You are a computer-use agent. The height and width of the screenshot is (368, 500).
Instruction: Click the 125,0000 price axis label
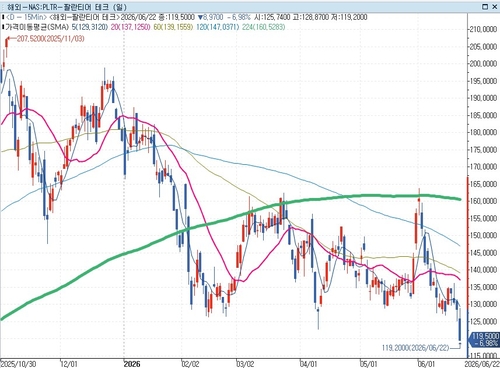483,321
